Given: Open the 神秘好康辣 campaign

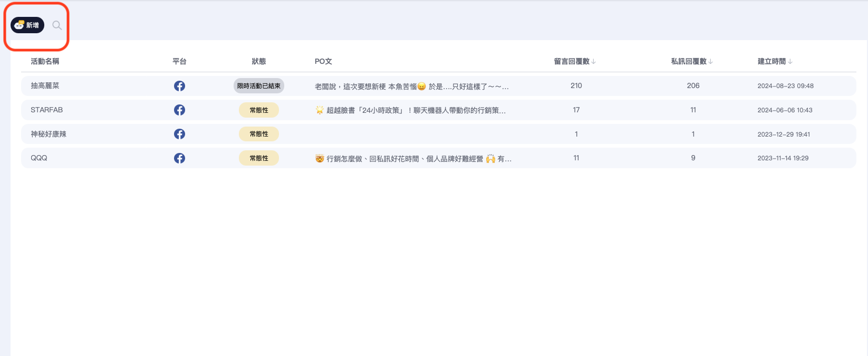Looking at the screenshot, I should pyautogui.click(x=49, y=134).
